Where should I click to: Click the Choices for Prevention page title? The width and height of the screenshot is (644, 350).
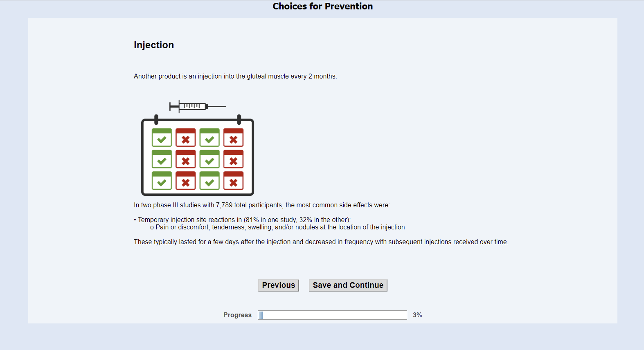(322, 7)
